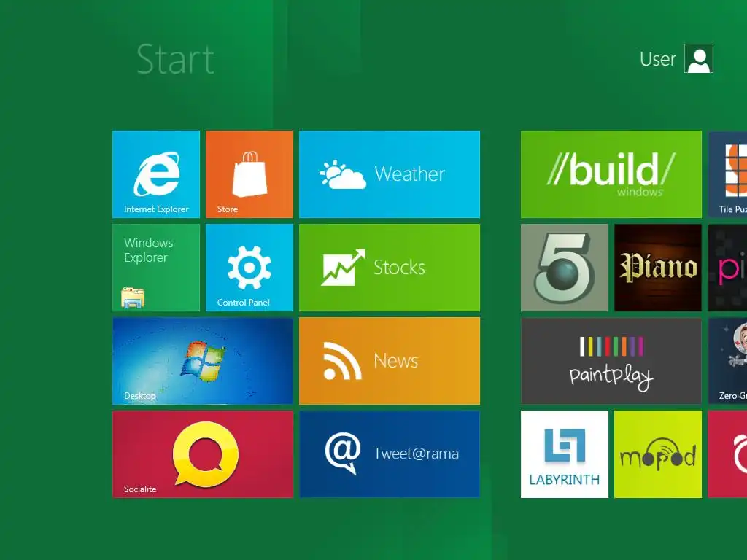Click the User account picture
The image size is (747, 560).
click(698, 58)
